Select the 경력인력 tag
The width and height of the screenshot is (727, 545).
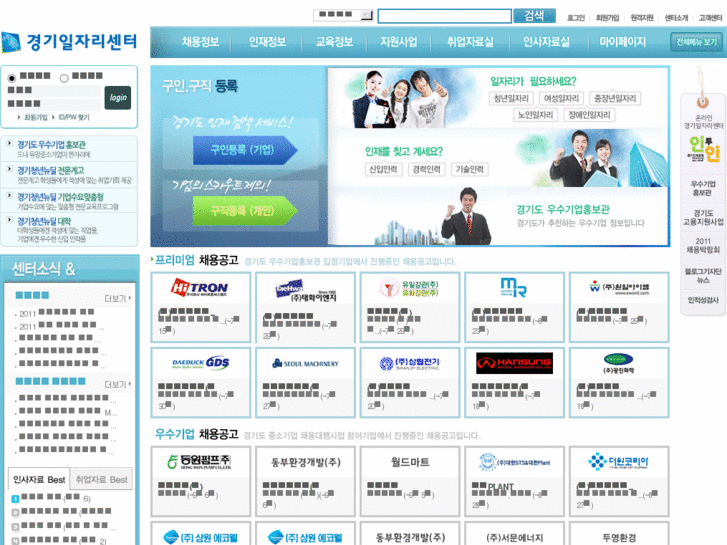point(427,169)
